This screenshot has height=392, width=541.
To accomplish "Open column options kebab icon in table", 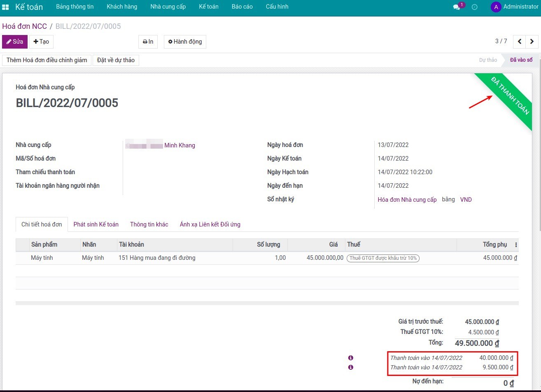I will 516,245.
